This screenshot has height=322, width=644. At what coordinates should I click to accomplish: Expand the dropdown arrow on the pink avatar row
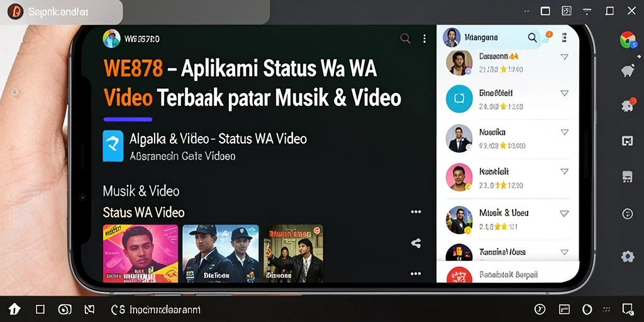coord(564,171)
